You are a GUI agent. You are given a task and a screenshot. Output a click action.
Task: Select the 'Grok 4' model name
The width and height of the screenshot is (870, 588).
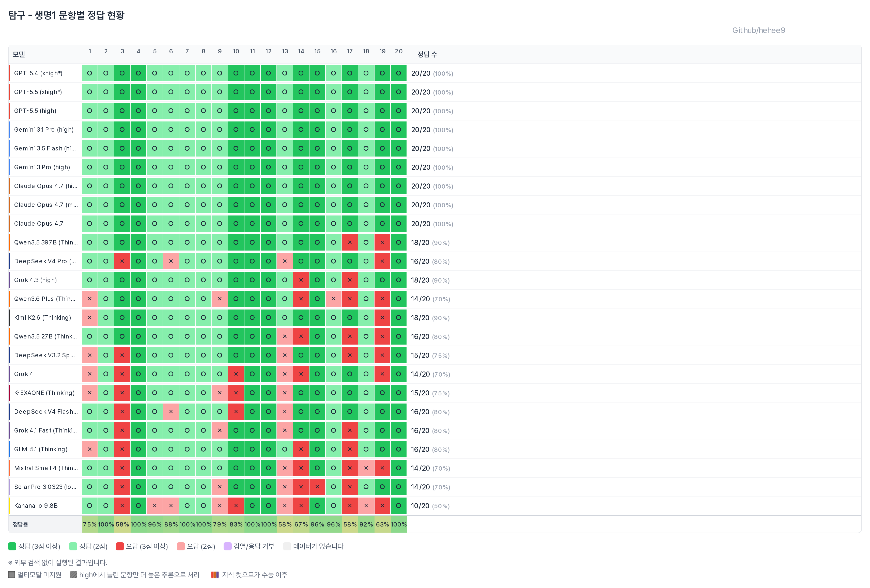pos(24,374)
